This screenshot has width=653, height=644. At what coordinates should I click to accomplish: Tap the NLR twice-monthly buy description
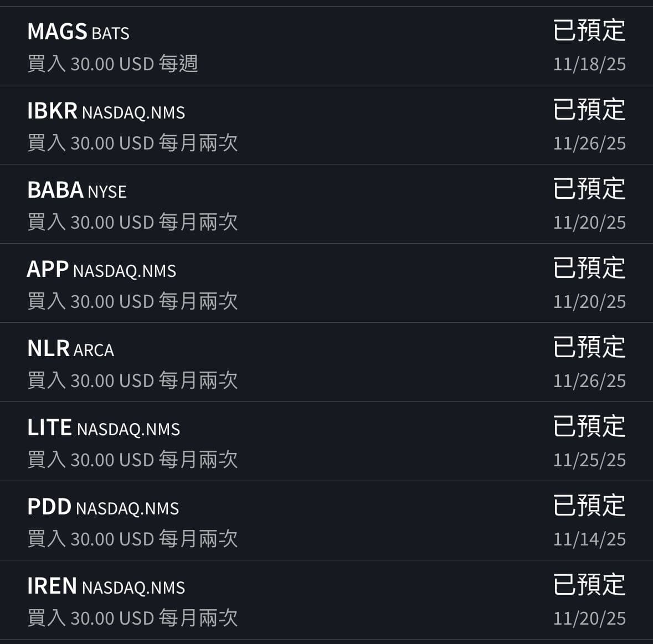click(x=132, y=380)
